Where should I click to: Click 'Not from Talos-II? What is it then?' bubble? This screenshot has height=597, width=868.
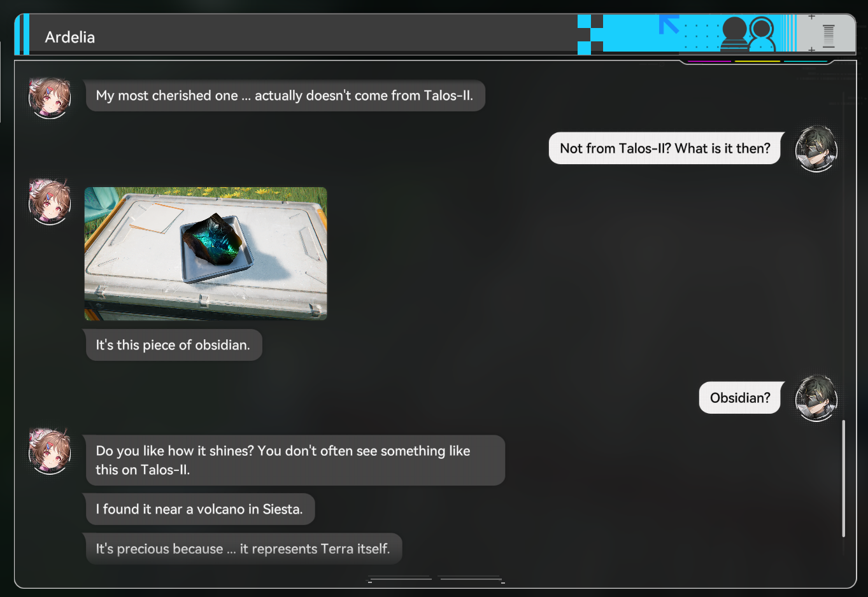pos(665,148)
